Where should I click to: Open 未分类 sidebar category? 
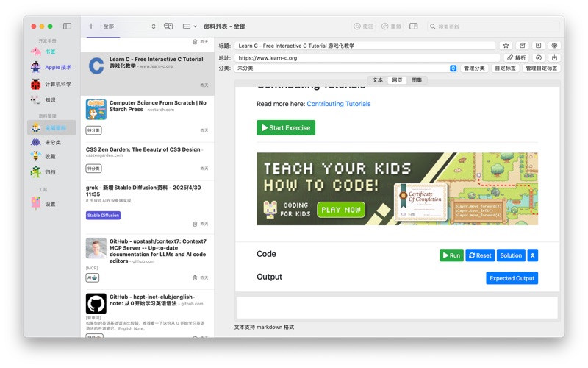[53, 142]
